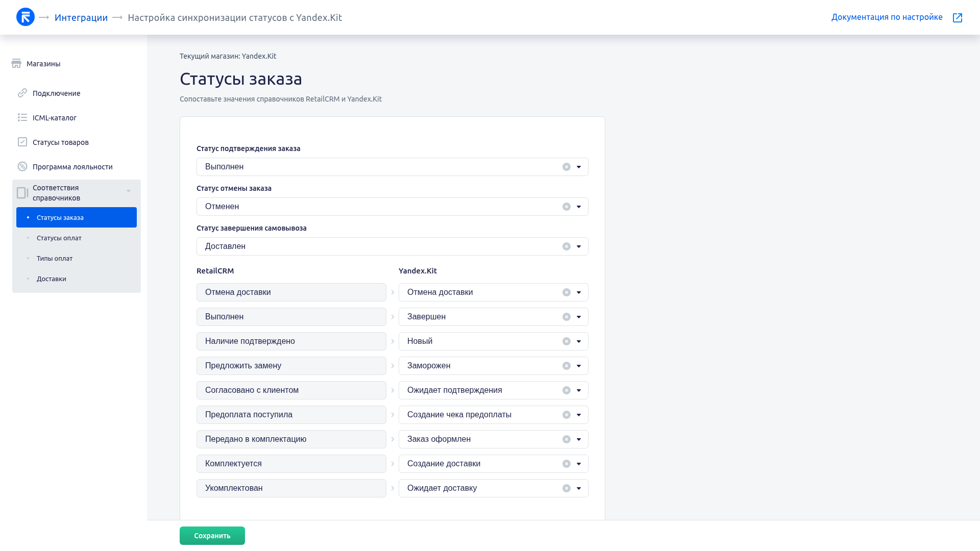The height and width of the screenshot is (551, 980).
Task: Open Статус отмены заказа dropdown arrow
Action: [579, 207]
